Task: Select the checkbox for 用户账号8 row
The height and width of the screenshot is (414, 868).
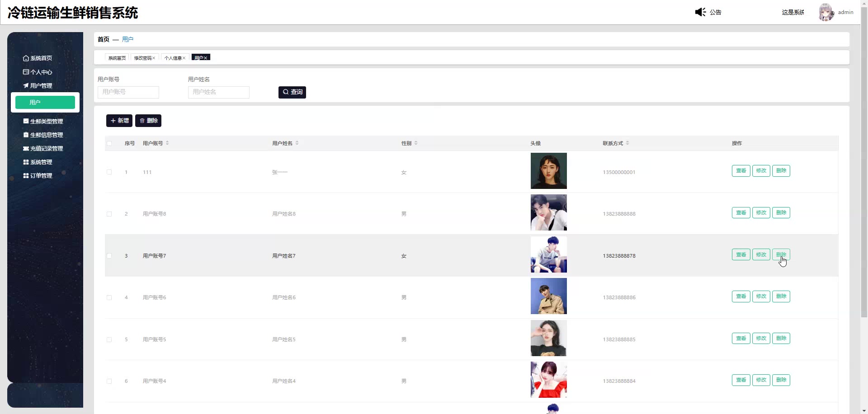Action: point(109,214)
